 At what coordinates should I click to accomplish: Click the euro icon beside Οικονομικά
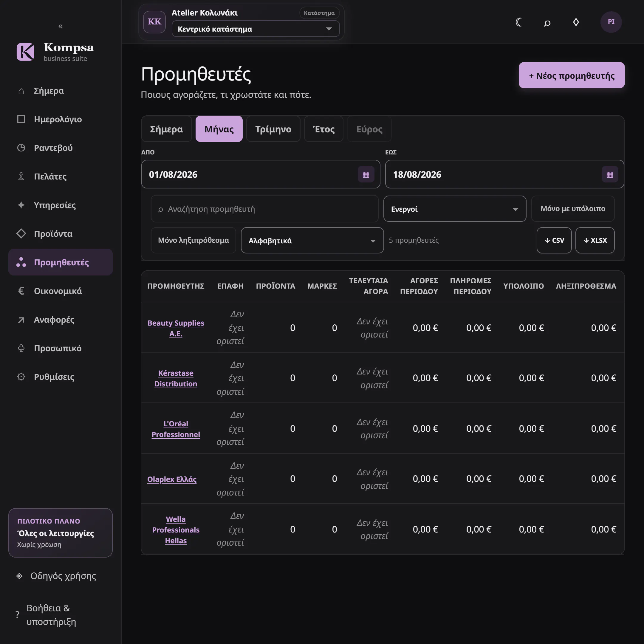[x=21, y=291]
